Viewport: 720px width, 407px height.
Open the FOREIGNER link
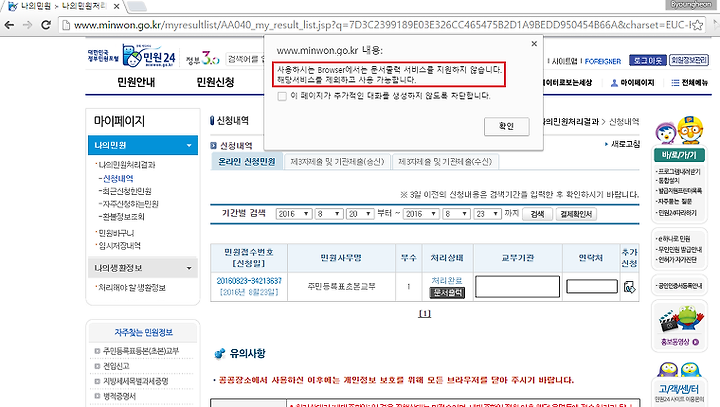(x=602, y=61)
